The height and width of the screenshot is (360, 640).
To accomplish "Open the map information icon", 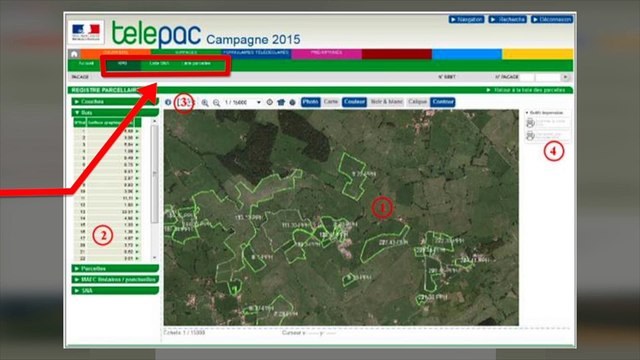I will 168,102.
